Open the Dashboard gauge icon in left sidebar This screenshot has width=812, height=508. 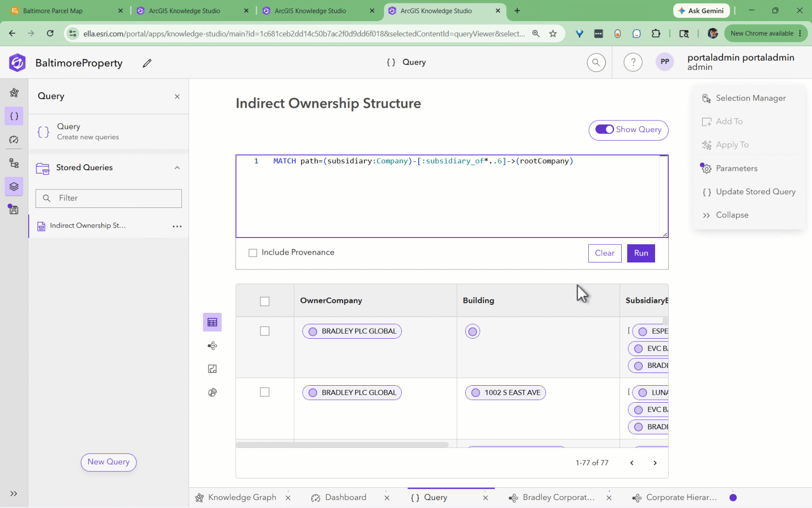(x=14, y=140)
